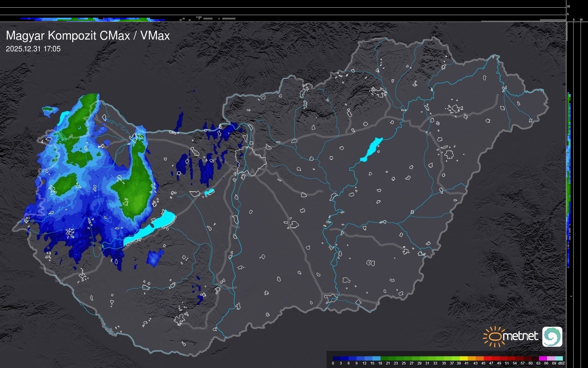The height and width of the screenshot is (368, 588).
Task: Click the right vertical VMax cross-section strip
Action: (x=569, y=177)
